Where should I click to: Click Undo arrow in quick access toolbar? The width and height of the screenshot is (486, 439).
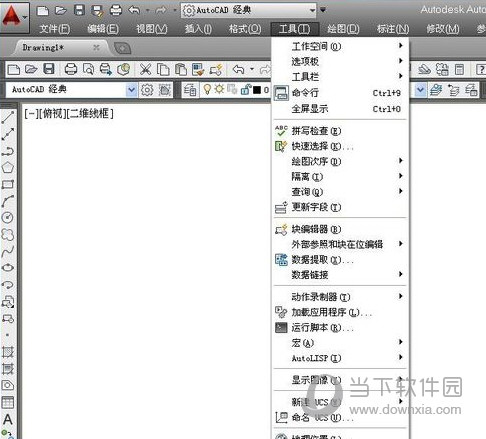pyautogui.click(x=134, y=10)
